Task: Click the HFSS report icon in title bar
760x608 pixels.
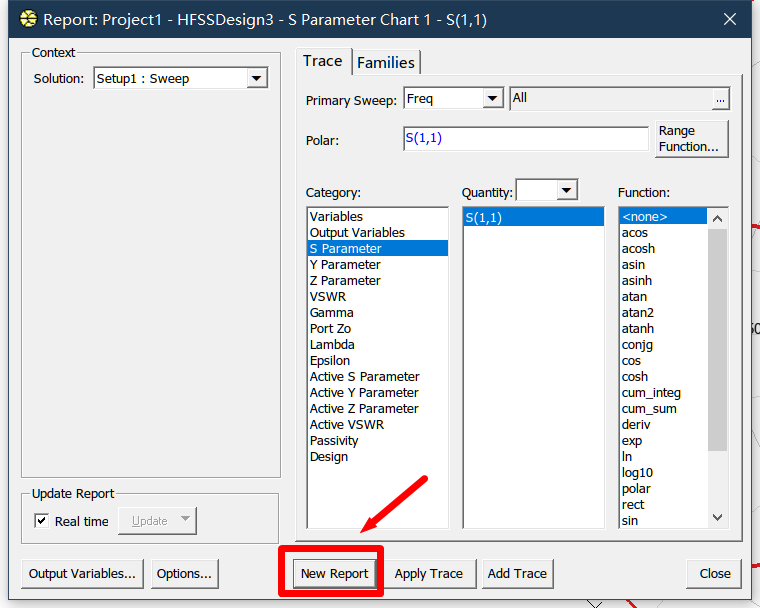Action: (x=29, y=19)
